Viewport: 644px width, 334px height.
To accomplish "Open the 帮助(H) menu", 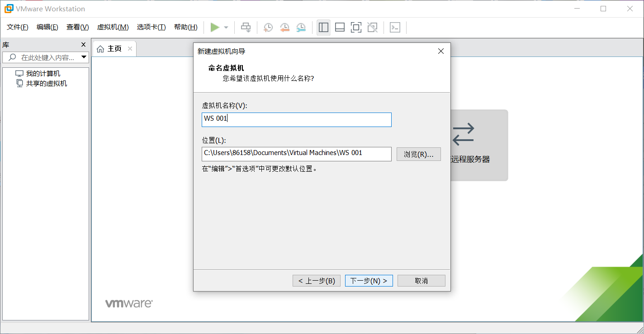I will point(186,27).
